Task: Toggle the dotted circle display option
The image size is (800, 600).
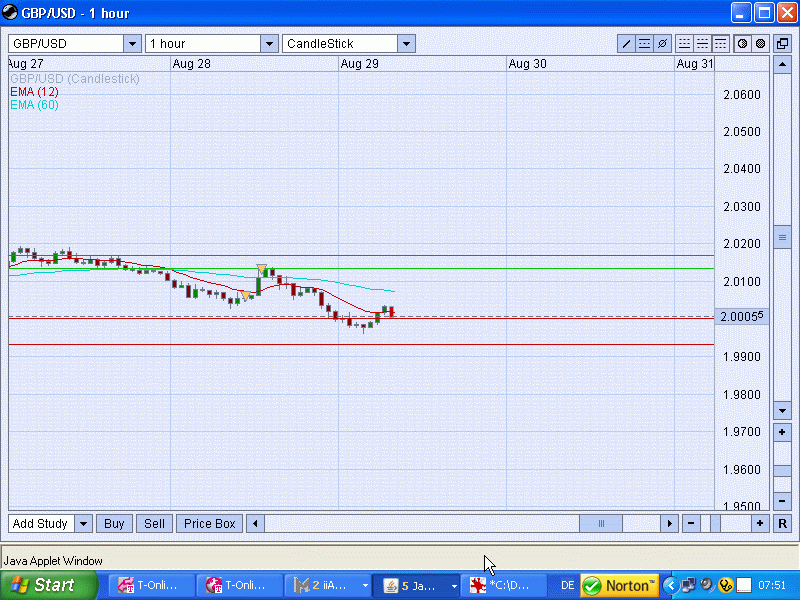Action: coord(760,44)
